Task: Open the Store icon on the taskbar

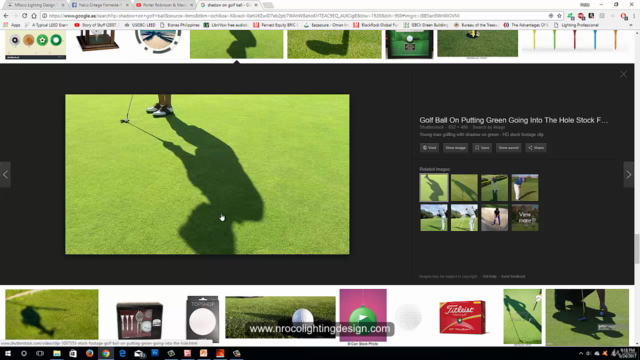Action: click(73, 353)
